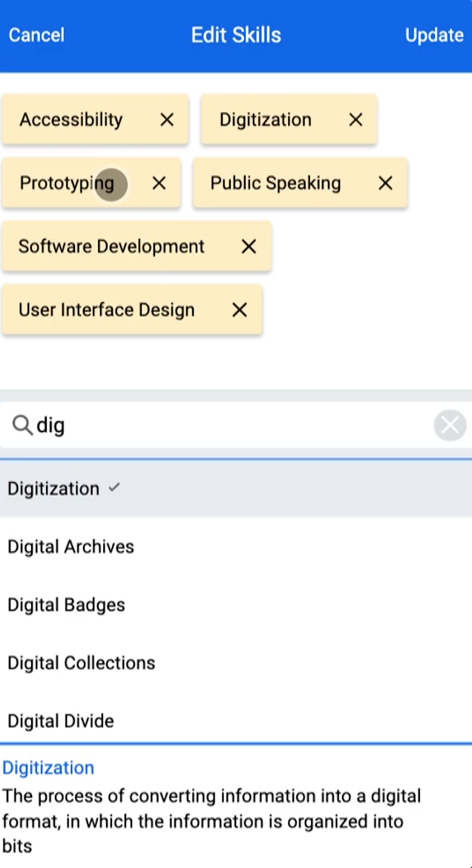
Task: Click into the skills search field
Action: 233,425
